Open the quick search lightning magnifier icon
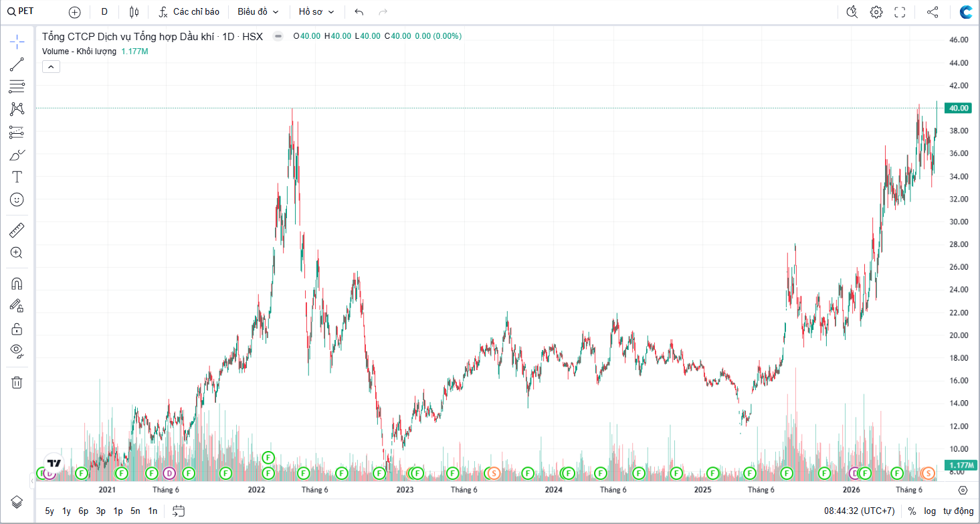The image size is (980, 524). pyautogui.click(x=852, y=12)
